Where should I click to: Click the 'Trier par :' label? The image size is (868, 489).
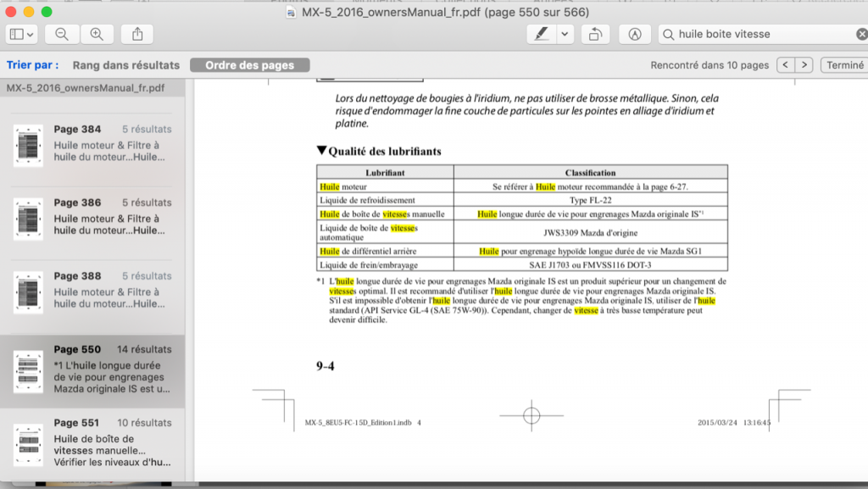click(33, 65)
